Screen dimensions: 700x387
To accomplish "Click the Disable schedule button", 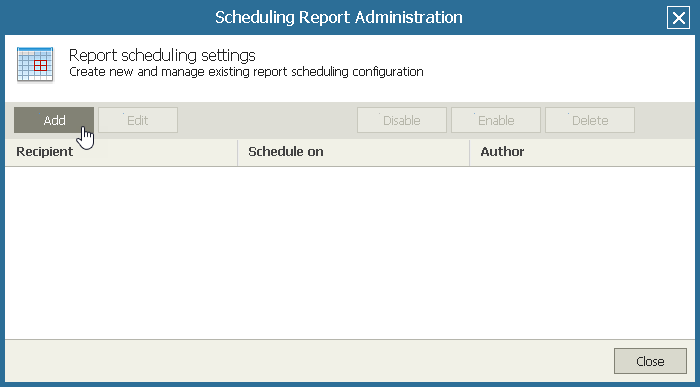I will (x=402, y=120).
